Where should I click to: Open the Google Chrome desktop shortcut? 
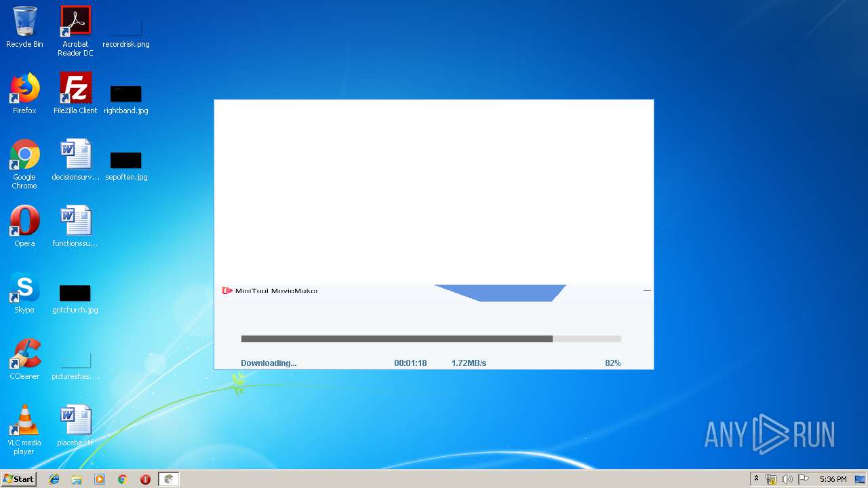point(24,165)
